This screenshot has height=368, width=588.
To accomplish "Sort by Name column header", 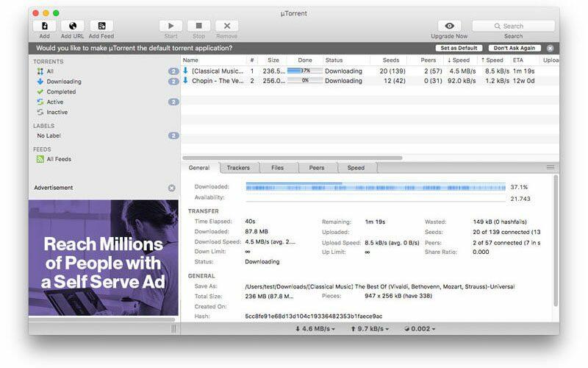I will coord(190,60).
